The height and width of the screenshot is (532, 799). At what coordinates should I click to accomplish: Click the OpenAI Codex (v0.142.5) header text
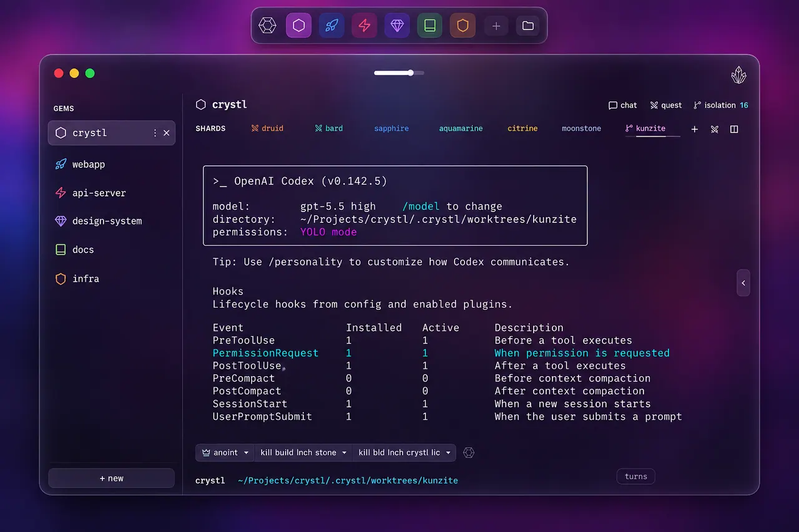(310, 181)
